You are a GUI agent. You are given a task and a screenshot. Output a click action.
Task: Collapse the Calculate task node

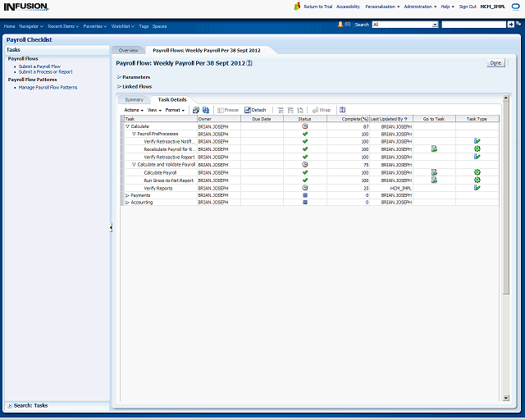pos(127,126)
